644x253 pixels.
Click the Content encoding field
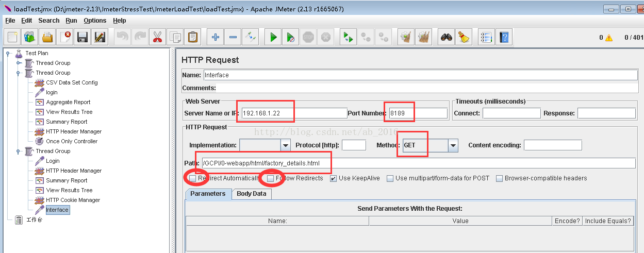(x=553, y=145)
